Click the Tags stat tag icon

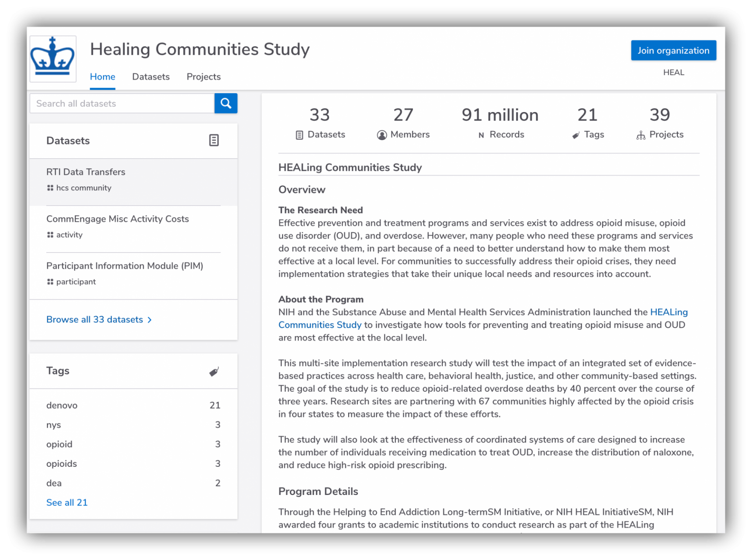(576, 135)
